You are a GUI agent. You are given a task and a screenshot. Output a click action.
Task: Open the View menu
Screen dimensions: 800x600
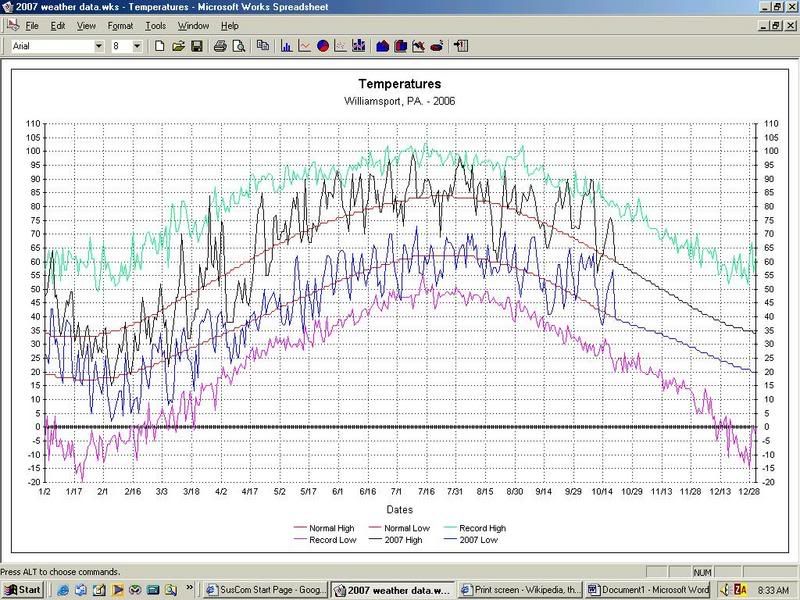(x=86, y=26)
